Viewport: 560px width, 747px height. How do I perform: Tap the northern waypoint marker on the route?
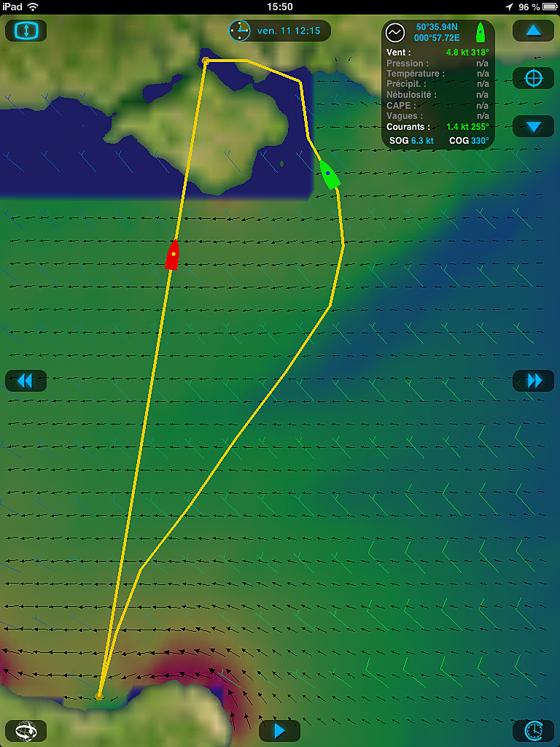point(205,61)
